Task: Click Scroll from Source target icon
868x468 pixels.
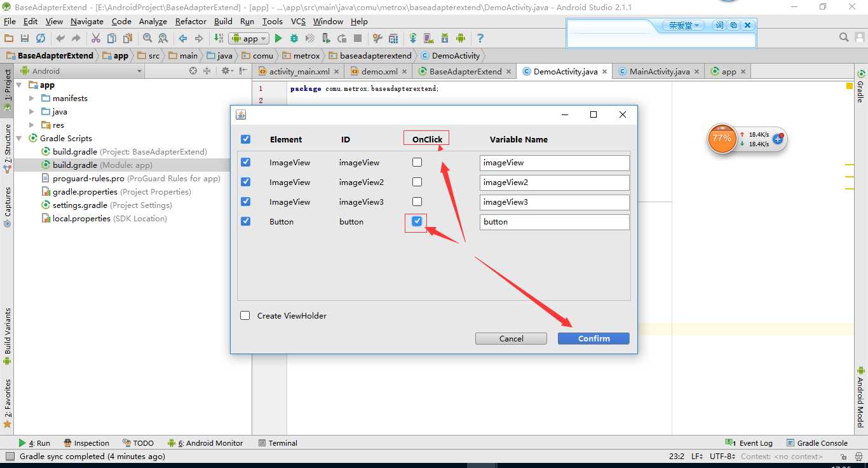Action: [193, 71]
